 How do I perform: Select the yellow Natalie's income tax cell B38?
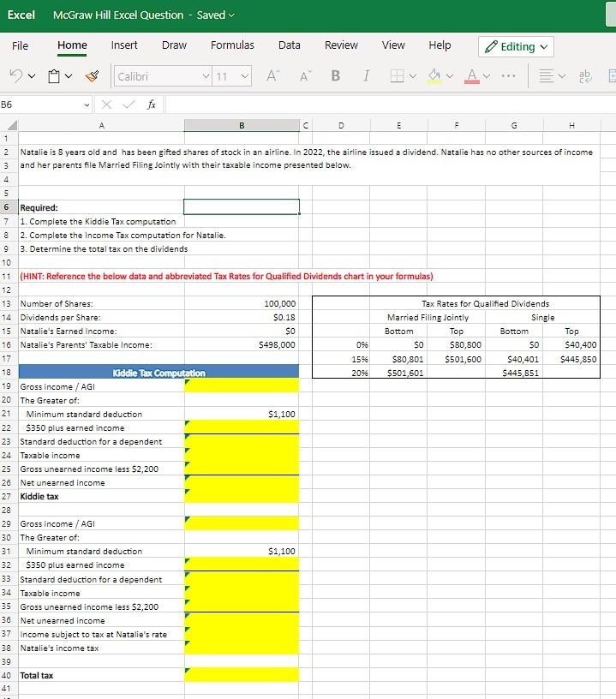242,648
